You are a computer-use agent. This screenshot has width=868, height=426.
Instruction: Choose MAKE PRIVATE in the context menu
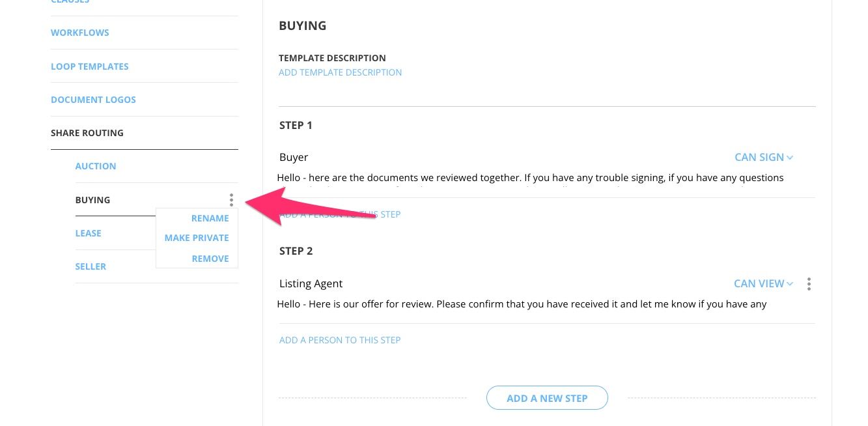[197, 237]
